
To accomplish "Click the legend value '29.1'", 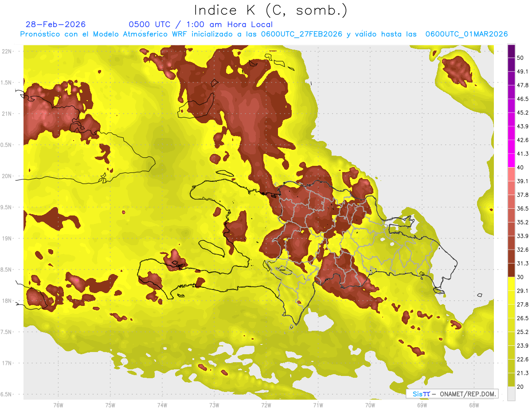I will 522,291.
